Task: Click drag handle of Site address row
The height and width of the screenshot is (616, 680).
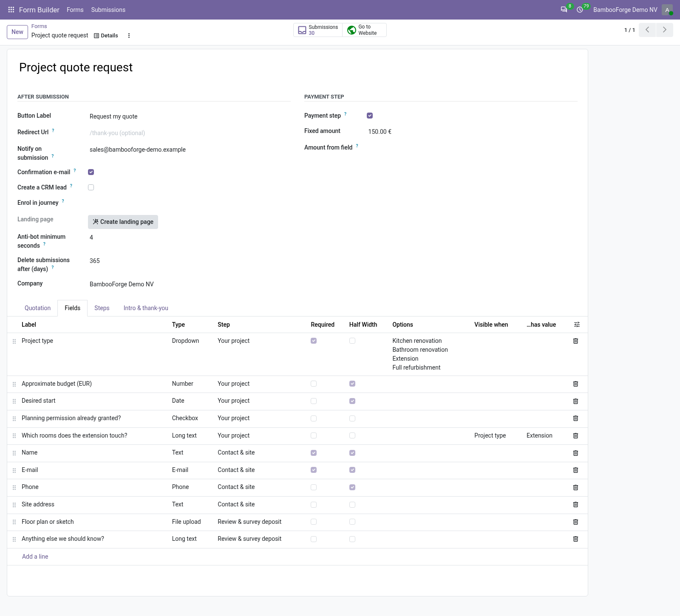Action: tap(14, 505)
